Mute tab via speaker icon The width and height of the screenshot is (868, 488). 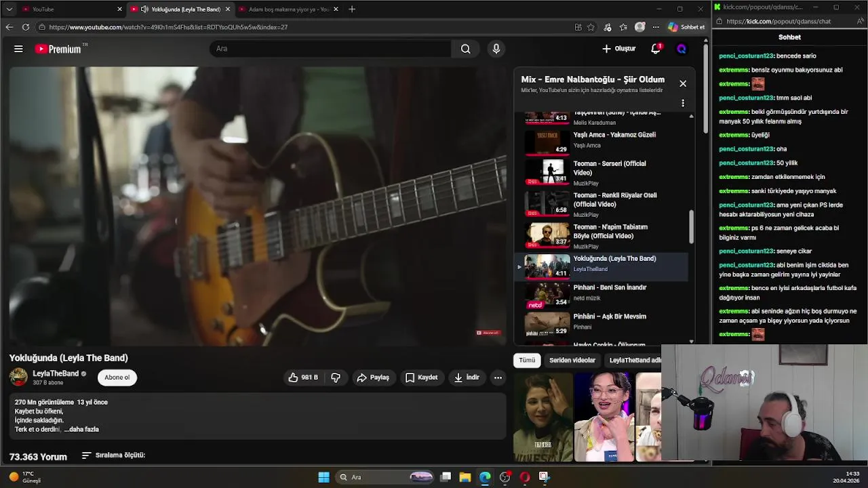[x=144, y=9]
